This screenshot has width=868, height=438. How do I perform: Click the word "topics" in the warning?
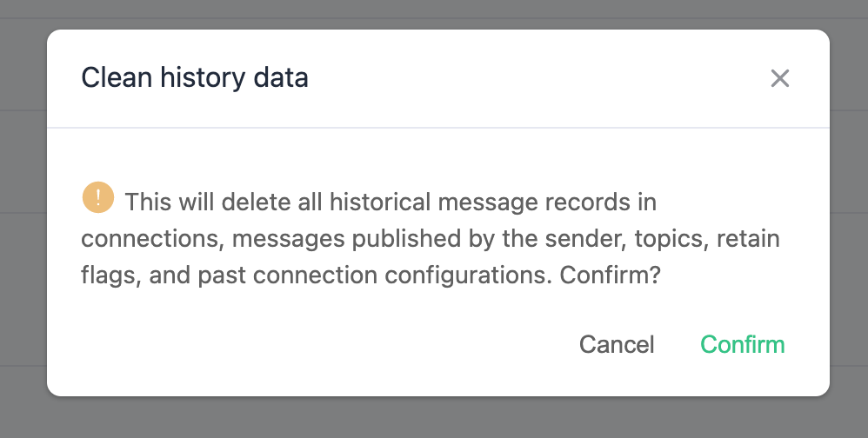670,239
